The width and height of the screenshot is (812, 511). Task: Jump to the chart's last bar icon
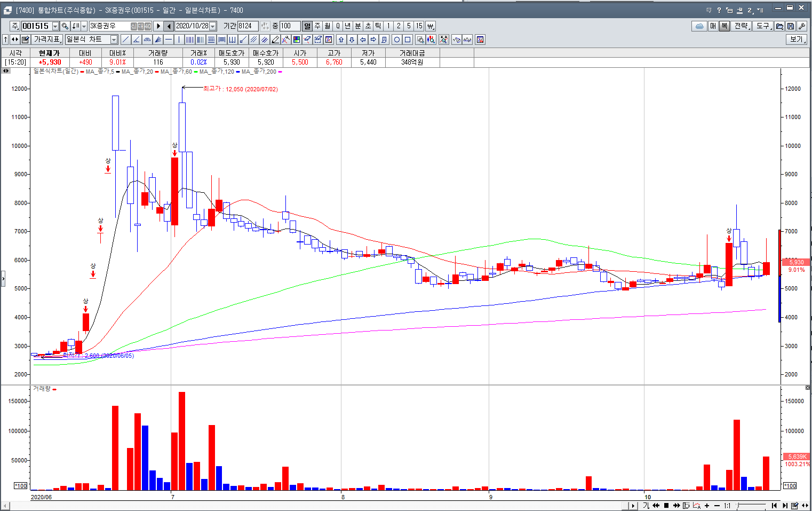pyautogui.click(x=785, y=506)
